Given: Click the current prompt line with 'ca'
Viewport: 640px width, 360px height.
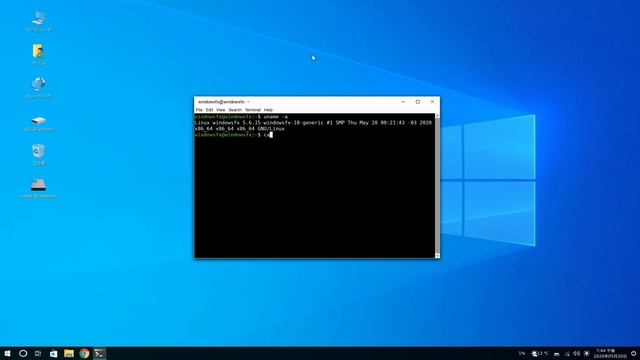Looking at the screenshot, I should coord(233,135).
